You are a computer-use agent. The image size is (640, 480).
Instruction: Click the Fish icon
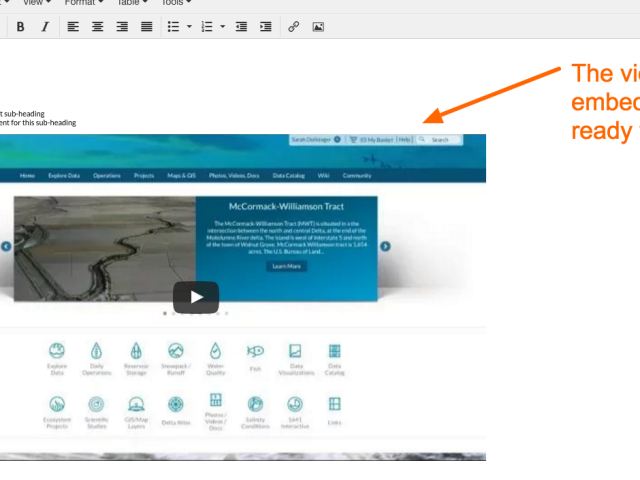(255, 351)
